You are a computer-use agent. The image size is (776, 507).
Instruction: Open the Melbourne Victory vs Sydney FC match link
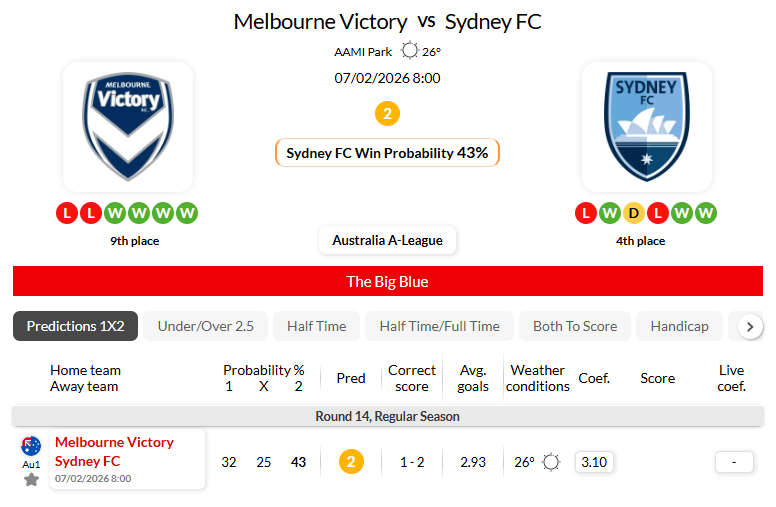[x=114, y=452]
